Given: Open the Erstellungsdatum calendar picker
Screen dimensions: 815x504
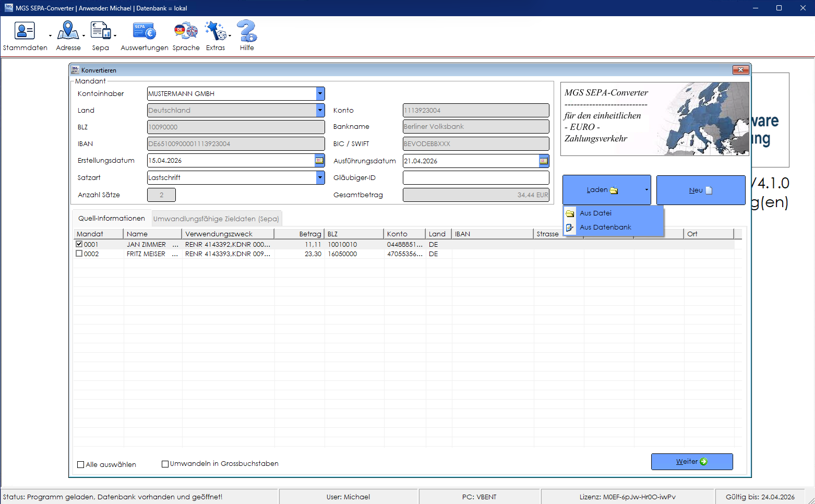Looking at the screenshot, I should (319, 161).
